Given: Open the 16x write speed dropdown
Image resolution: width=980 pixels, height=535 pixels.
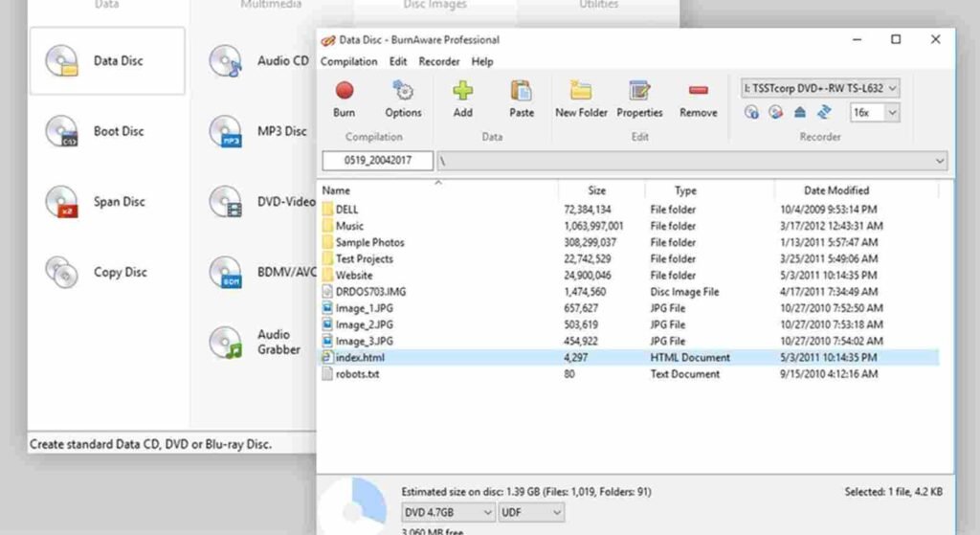Looking at the screenshot, I should (x=893, y=113).
